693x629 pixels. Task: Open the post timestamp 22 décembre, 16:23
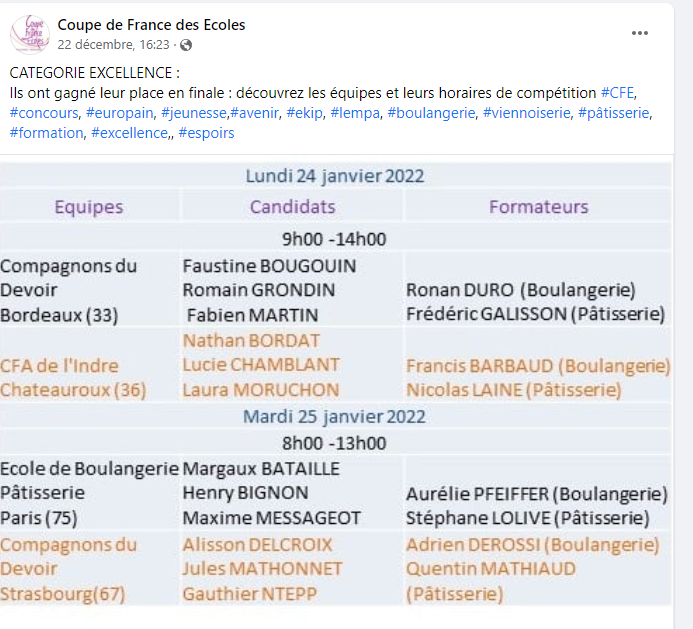click(x=114, y=45)
